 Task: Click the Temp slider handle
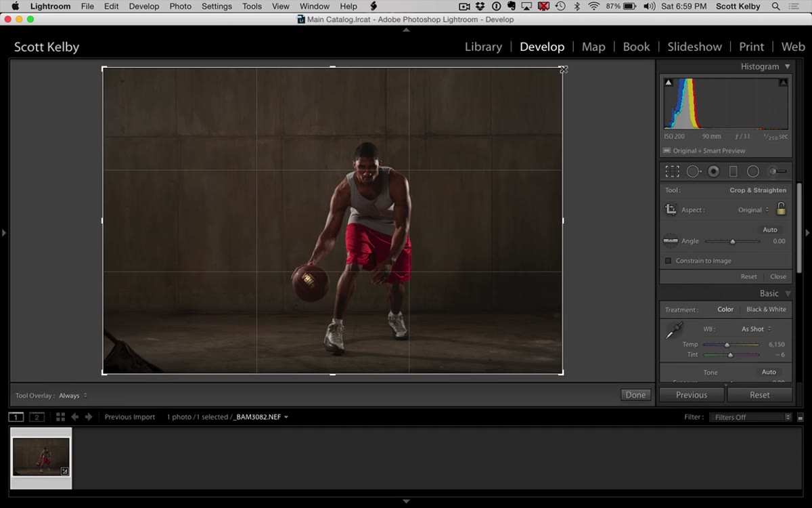coord(727,345)
